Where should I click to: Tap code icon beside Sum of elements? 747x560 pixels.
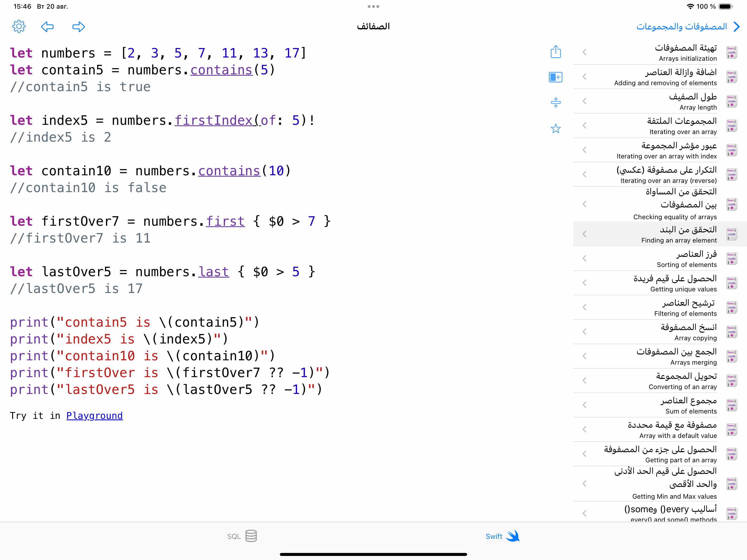[732, 405]
